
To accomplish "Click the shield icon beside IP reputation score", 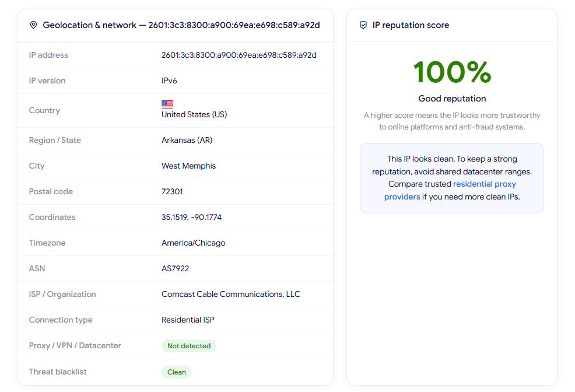I will [x=363, y=25].
